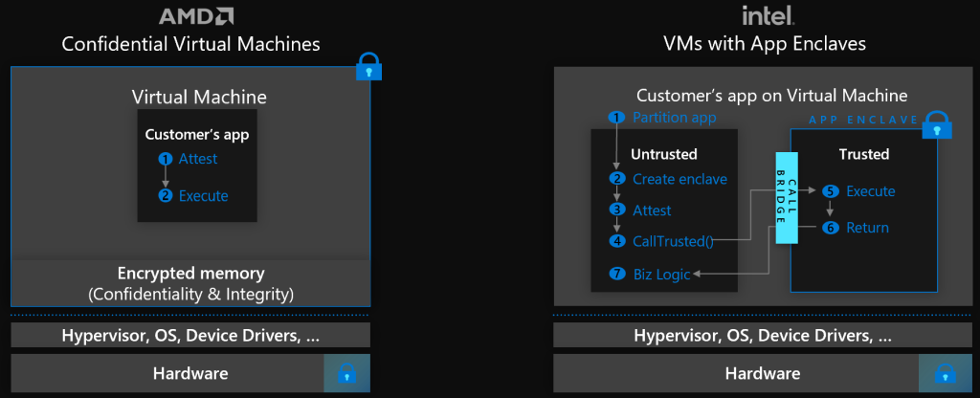Click 'CallTrusted()' step
The width and height of the screenshot is (980, 398).
[x=673, y=240]
